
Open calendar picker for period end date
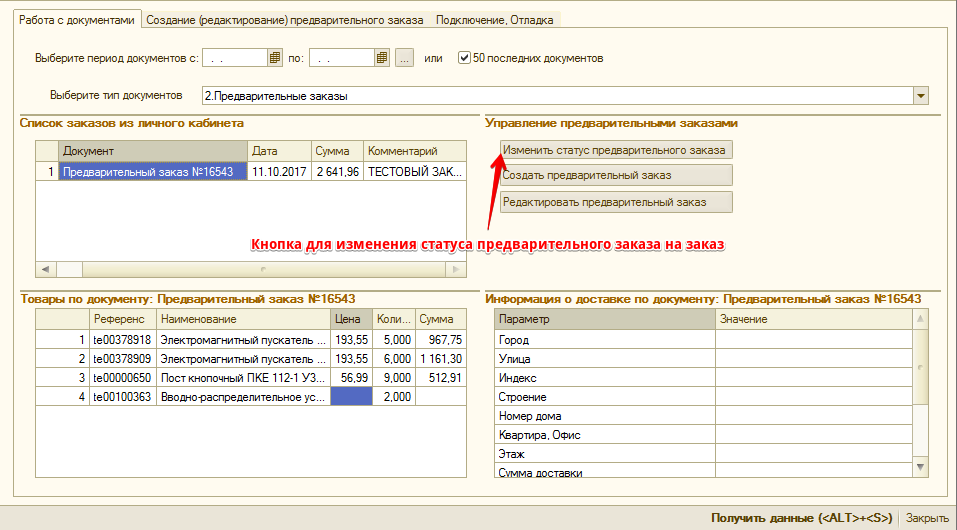(x=381, y=58)
